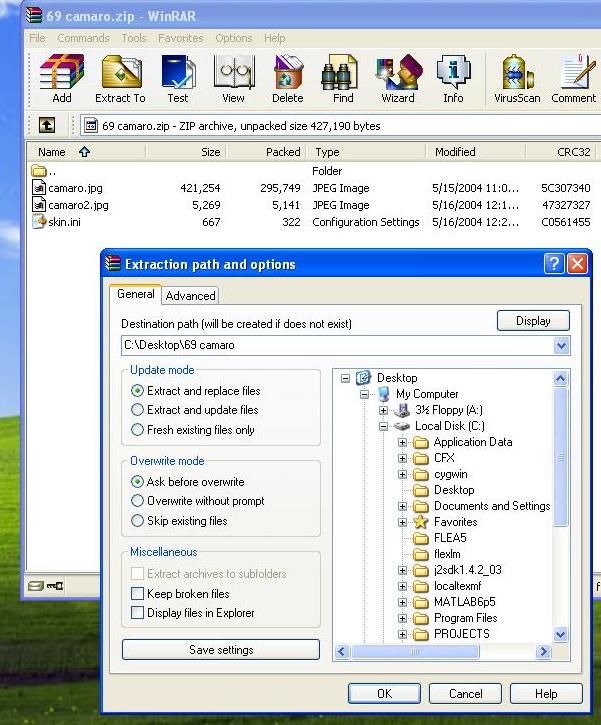Click the password key icon in the status bar

(55, 586)
